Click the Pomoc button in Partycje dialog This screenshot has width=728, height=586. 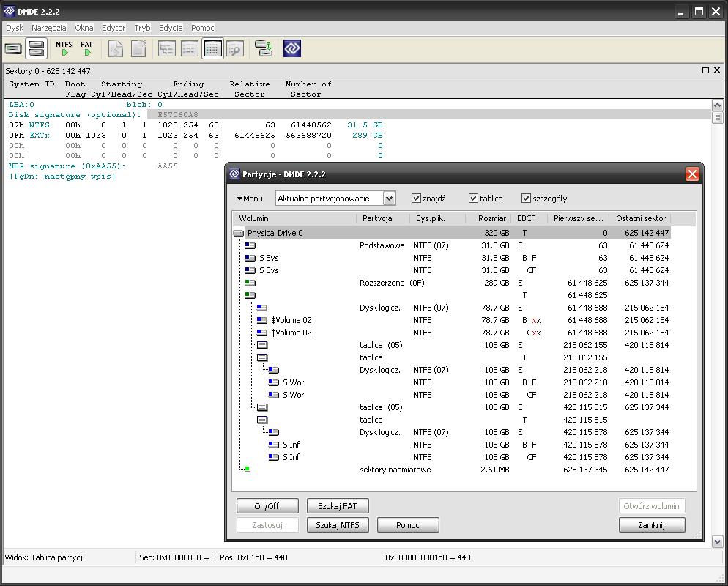[x=408, y=525]
